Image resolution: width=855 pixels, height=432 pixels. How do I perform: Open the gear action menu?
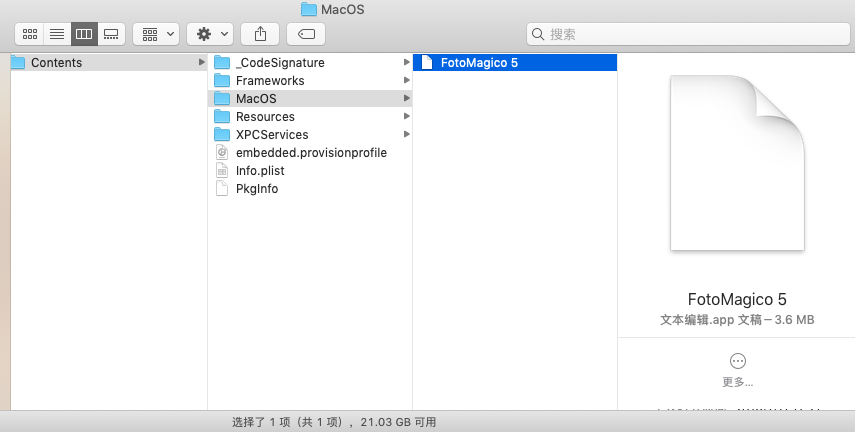click(210, 34)
